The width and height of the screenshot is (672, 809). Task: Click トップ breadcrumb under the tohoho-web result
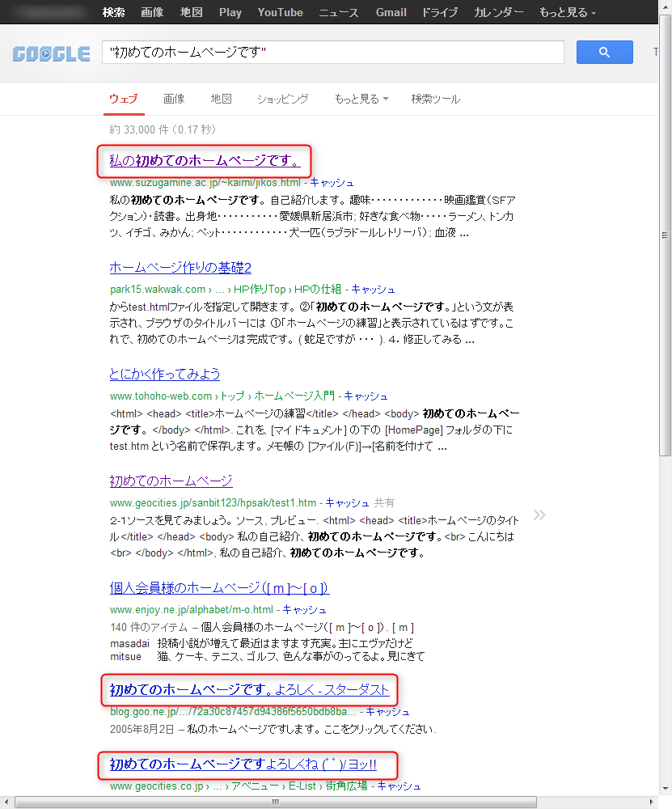pyautogui.click(x=232, y=396)
